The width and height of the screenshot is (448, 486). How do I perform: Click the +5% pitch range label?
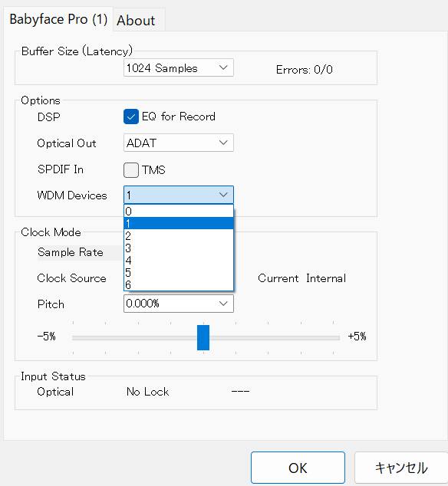[x=357, y=337]
